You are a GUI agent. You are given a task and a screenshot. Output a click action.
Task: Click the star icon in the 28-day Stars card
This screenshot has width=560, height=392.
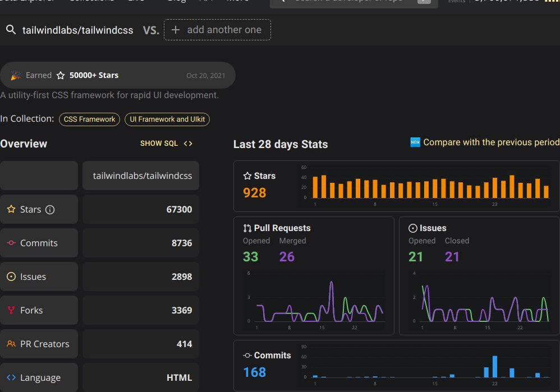247,176
